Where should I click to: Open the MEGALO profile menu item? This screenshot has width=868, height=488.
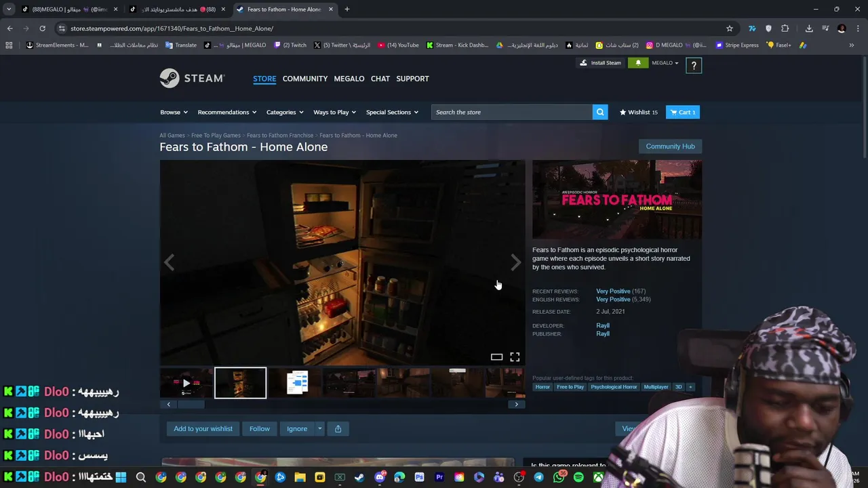349,79
